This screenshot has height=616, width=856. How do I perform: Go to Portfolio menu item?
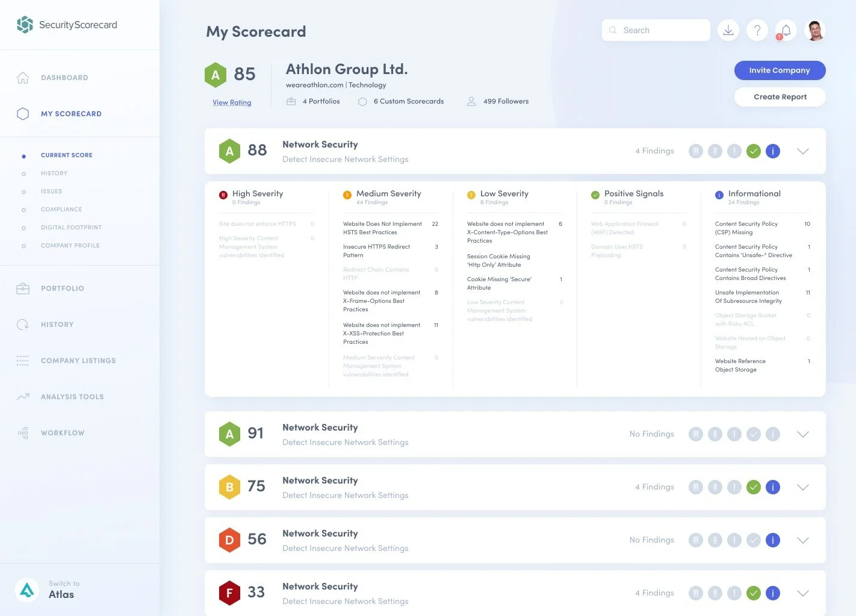[x=63, y=288]
